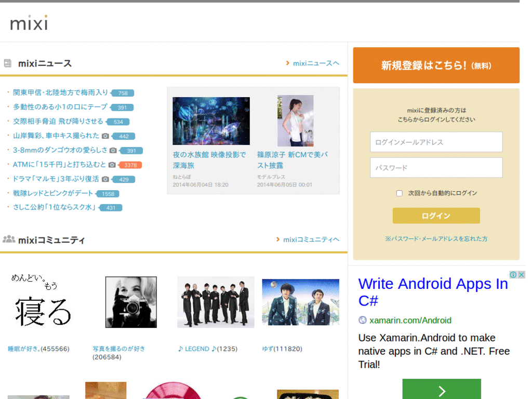Viewport: 532px width, 399px height.
Task: Click camera icon next to ATMに「15千円」 headline
Action: (112, 165)
